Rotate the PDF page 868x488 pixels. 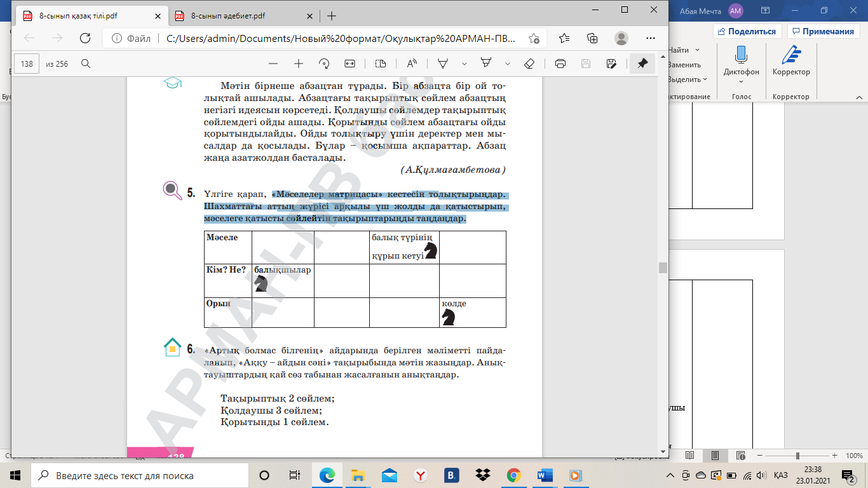pyautogui.click(x=324, y=64)
